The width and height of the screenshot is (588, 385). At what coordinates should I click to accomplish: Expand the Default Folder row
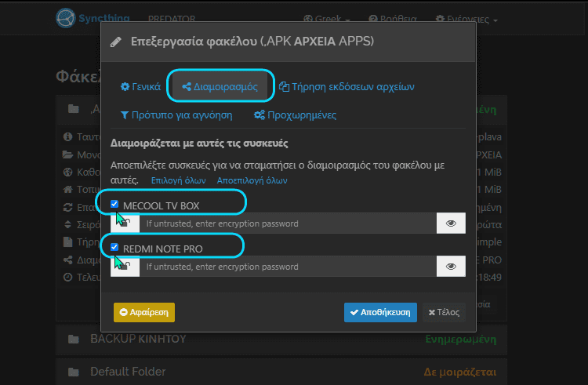coord(281,372)
